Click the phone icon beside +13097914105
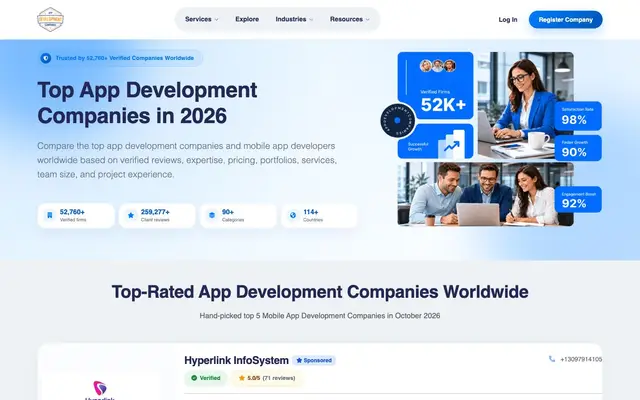This screenshot has width=640, height=400. tap(552, 359)
